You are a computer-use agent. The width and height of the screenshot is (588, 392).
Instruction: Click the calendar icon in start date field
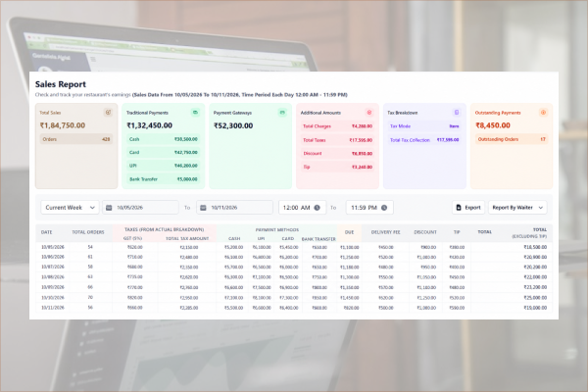click(109, 208)
